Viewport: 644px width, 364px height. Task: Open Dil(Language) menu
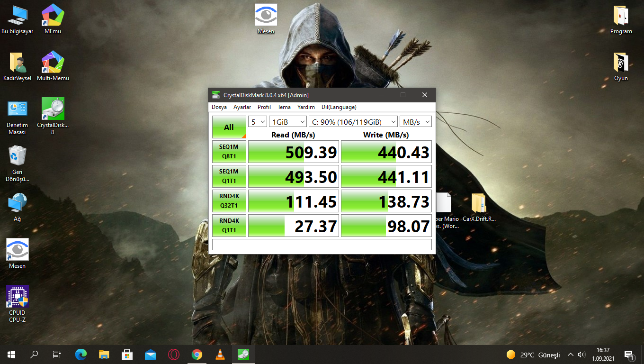click(339, 107)
